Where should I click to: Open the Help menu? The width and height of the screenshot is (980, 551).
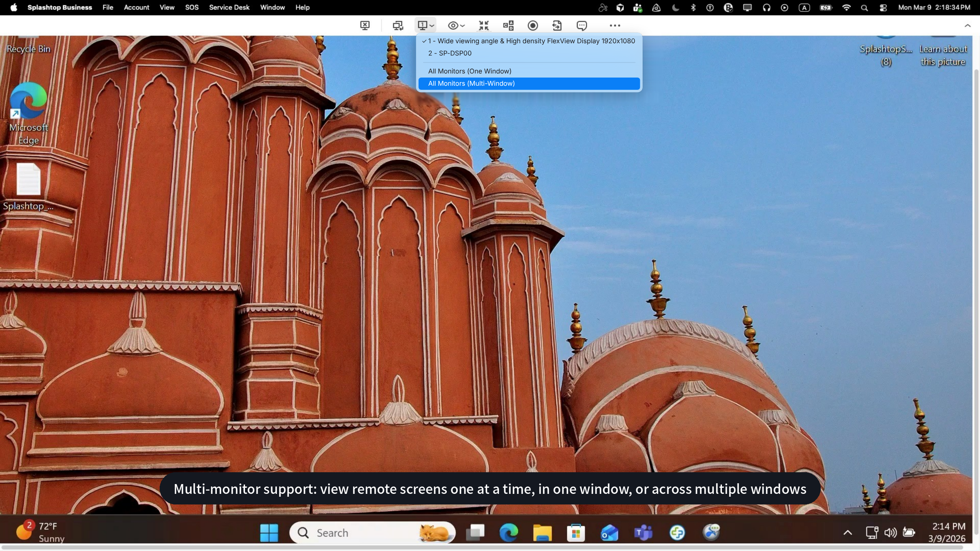click(303, 7)
